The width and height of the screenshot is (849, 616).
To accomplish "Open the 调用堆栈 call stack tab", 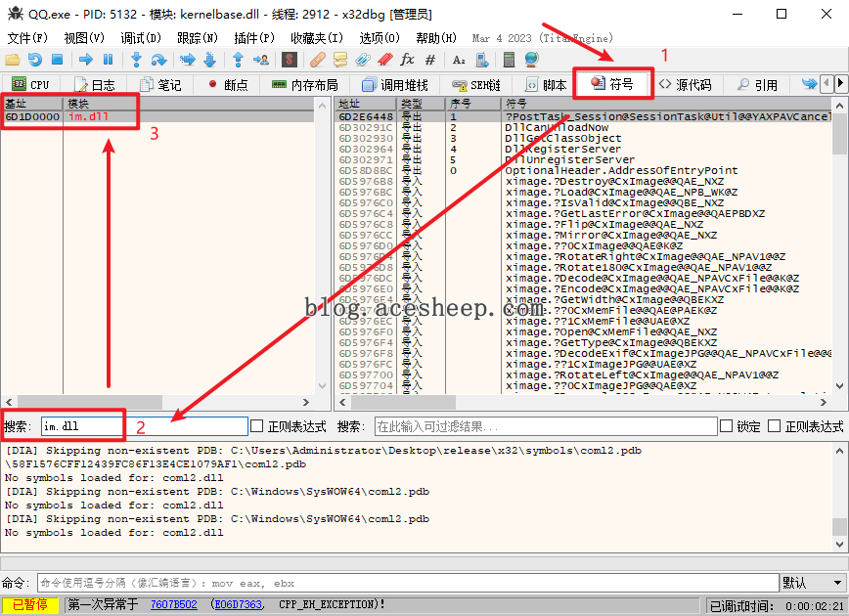I will coord(395,85).
